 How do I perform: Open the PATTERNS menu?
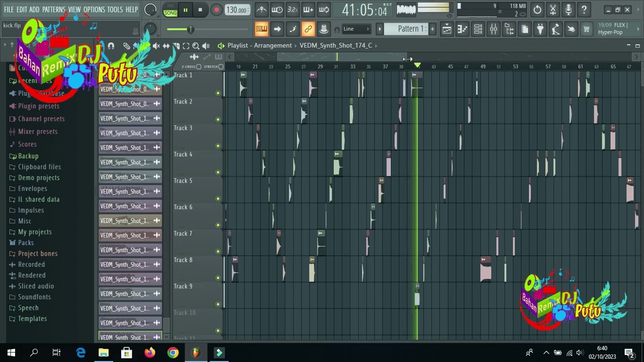[x=54, y=10]
